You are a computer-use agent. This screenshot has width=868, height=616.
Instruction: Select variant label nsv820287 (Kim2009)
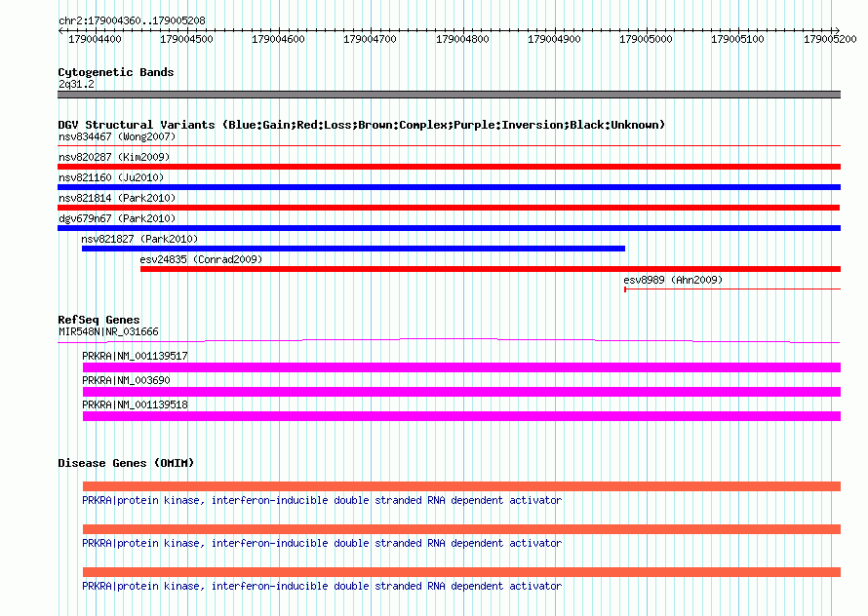tap(114, 157)
